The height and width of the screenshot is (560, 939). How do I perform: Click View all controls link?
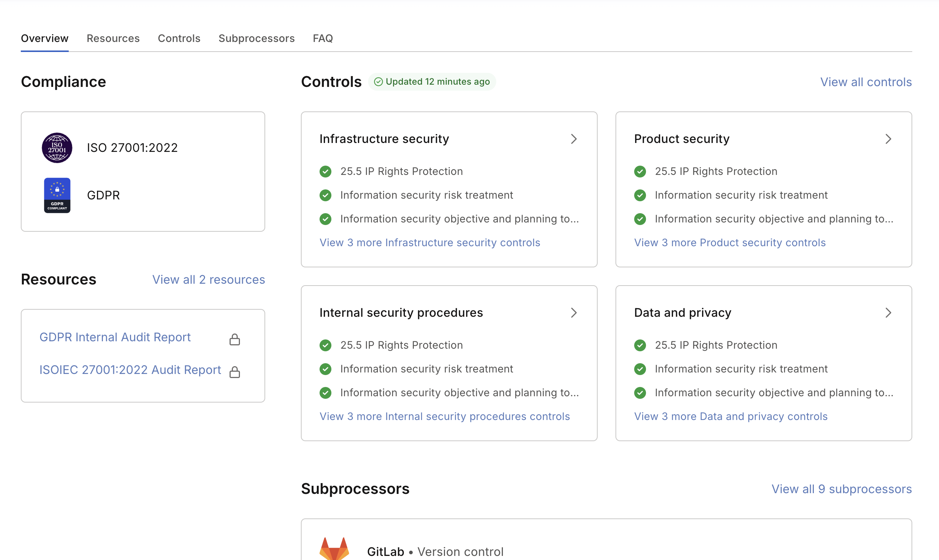point(866,82)
